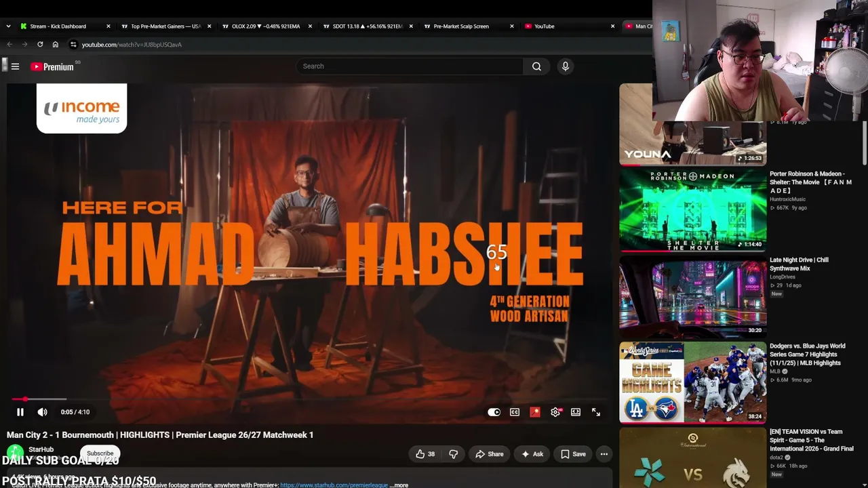Select the browser address bar URL
The width and height of the screenshot is (868, 488).
[x=132, y=45]
